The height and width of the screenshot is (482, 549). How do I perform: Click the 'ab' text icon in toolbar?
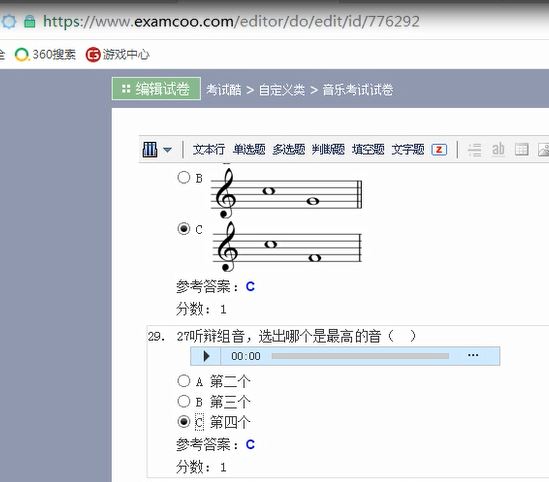pos(498,149)
